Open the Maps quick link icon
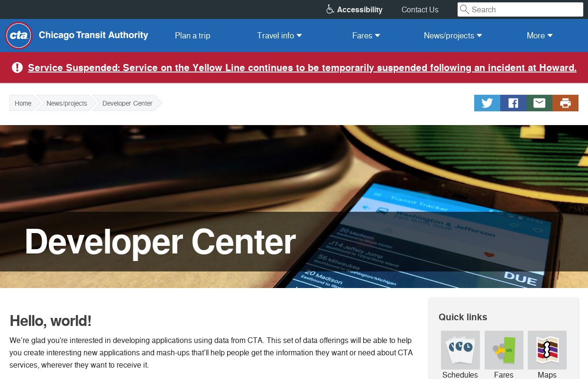 point(547,350)
